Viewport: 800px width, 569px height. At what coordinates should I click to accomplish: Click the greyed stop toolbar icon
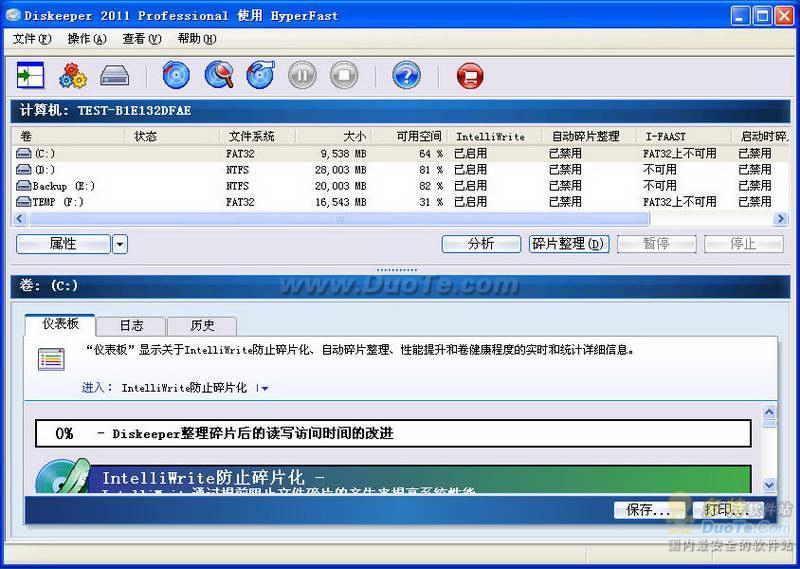click(344, 75)
